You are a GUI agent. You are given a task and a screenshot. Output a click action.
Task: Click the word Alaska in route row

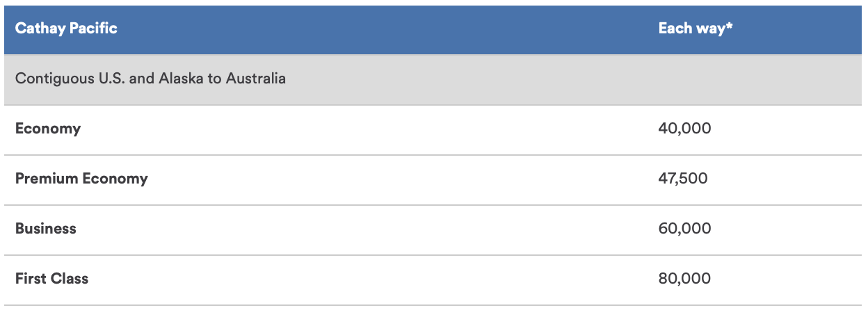coord(182,79)
